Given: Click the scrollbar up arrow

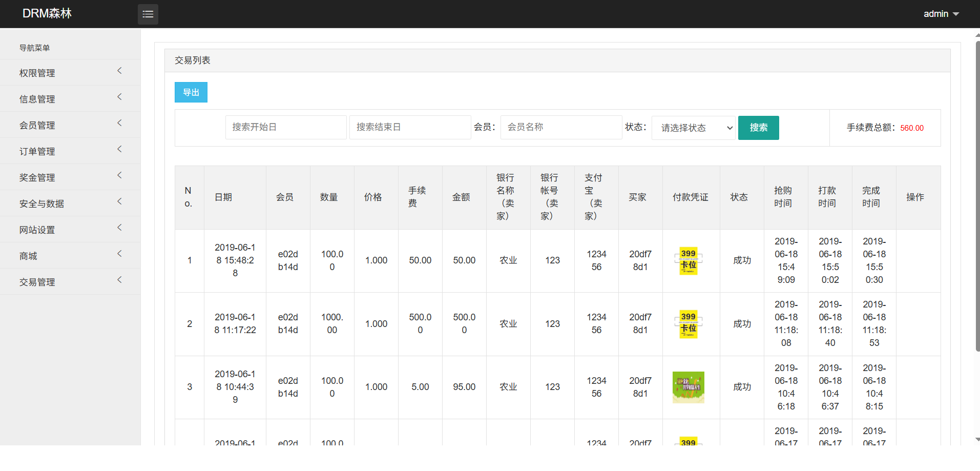Looking at the screenshot, I should coord(977,35).
